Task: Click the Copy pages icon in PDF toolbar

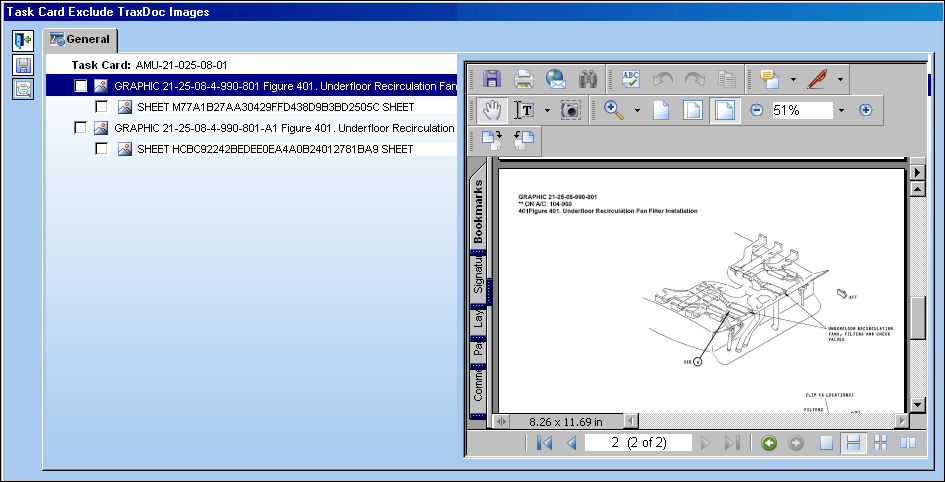Action: point(726,79)
